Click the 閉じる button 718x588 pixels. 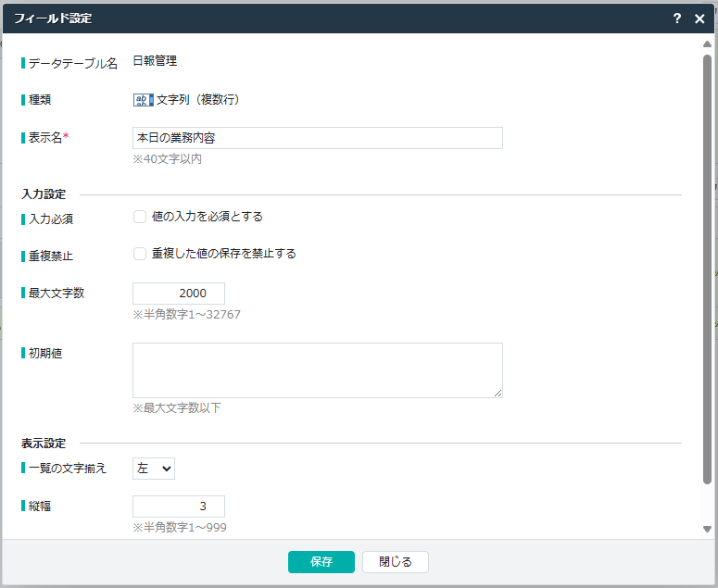point(395,562)
